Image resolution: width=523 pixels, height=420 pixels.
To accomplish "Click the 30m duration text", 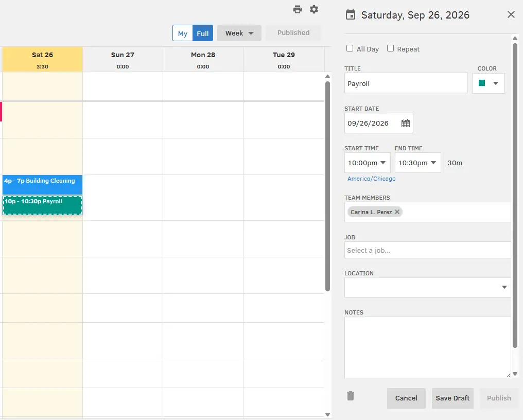I will 455,163.
